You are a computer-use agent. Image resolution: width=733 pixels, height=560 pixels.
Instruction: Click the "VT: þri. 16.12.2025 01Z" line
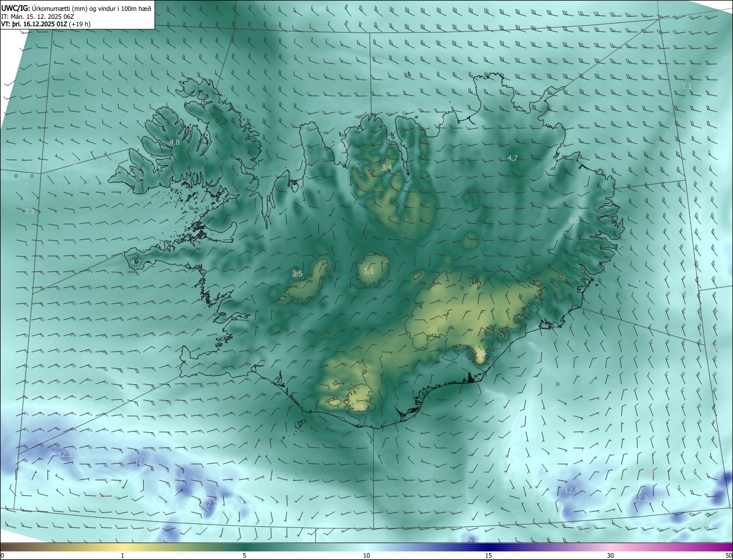point(45,24)
